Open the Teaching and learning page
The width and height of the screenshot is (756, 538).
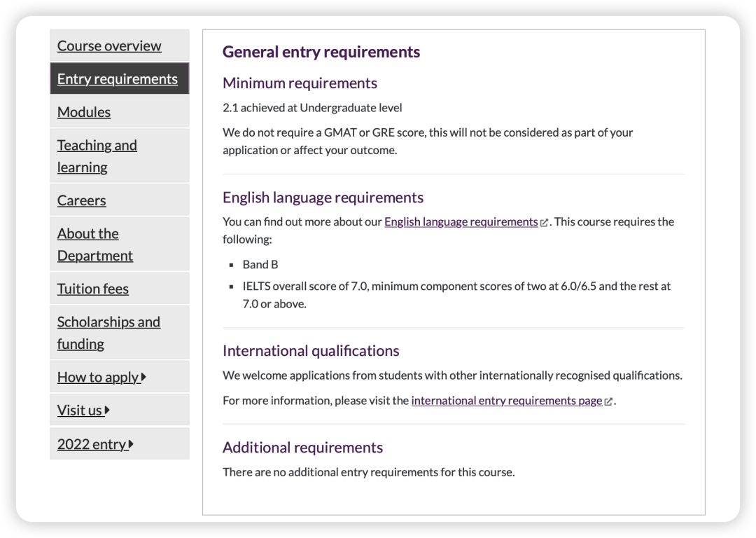coord(97,156)
